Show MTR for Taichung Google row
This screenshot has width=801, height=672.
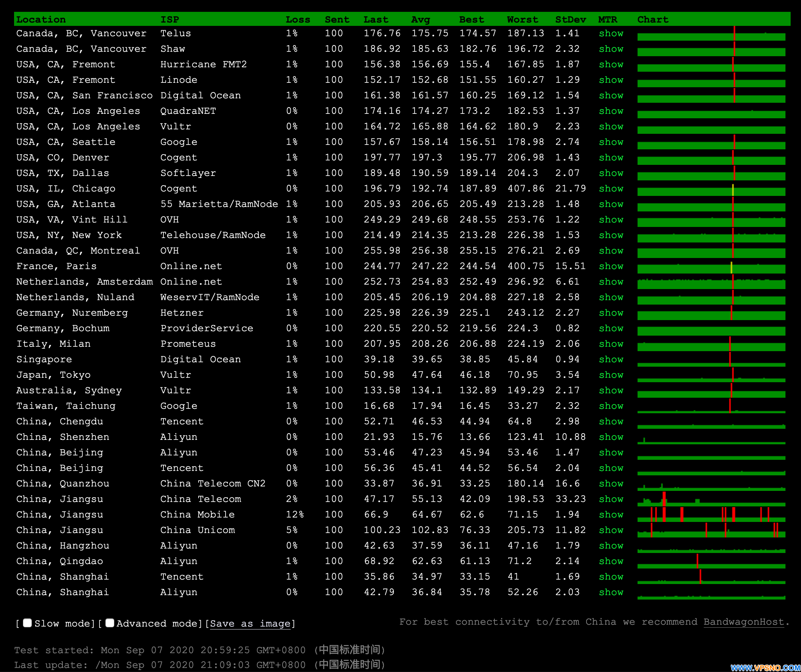(611, 406)
